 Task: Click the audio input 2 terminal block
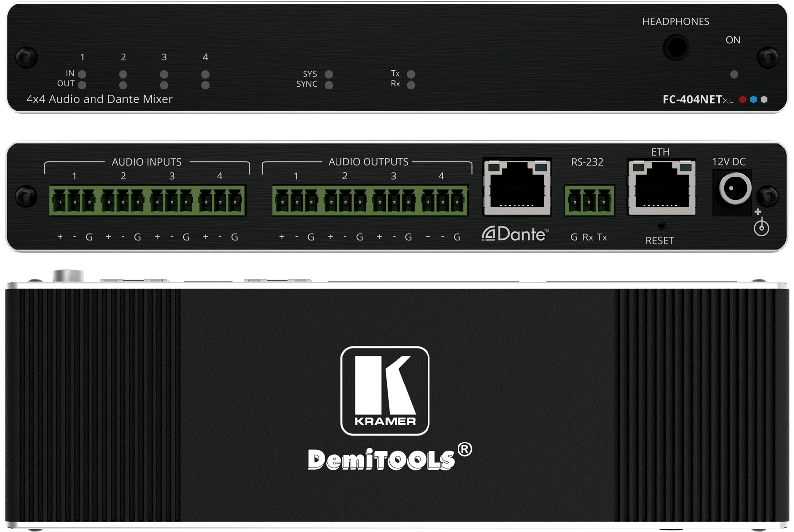[122, 201]
